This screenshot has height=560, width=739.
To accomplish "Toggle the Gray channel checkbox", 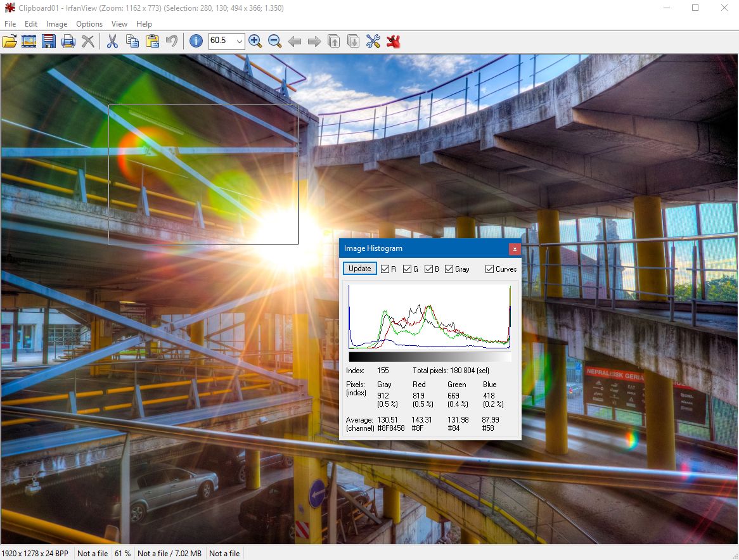I will [x=449, y=269].
